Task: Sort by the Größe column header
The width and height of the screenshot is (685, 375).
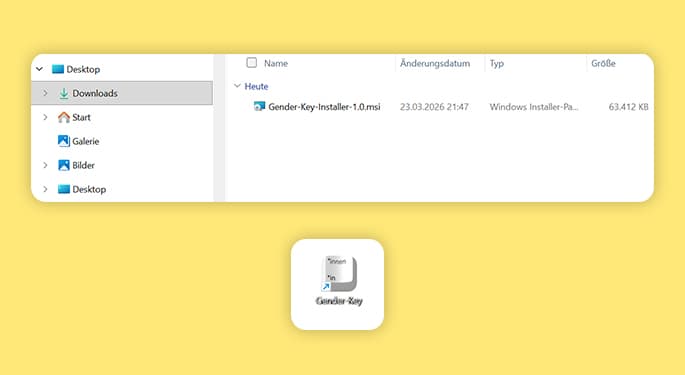Action: pyautogui.click(x=603, y=63)
